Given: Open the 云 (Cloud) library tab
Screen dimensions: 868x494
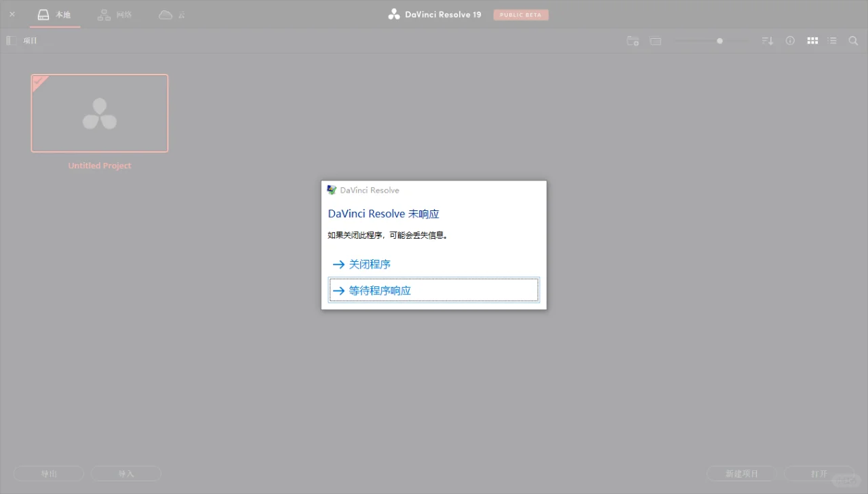Looking at the screenshot, I should click(x=172, y=14).
